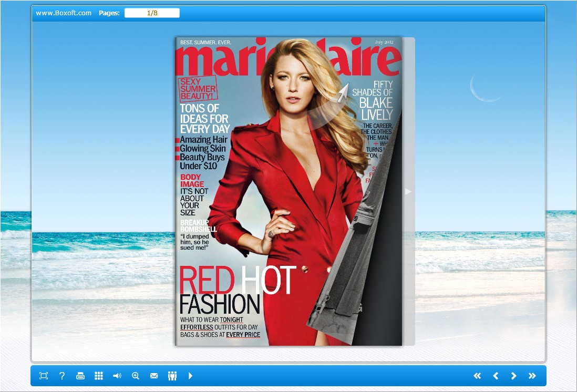577x392 pixels.
Task: Go to next page arrow
Action: [x=514, y=376]
